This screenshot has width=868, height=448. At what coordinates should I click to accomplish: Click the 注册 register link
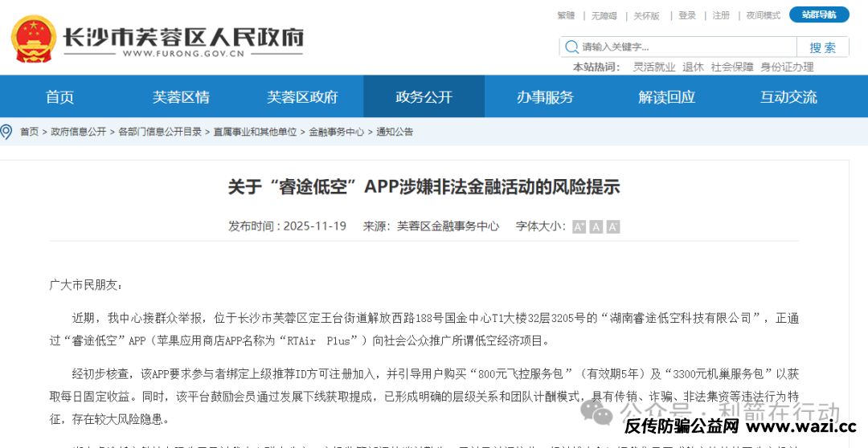tap(721, 15)
